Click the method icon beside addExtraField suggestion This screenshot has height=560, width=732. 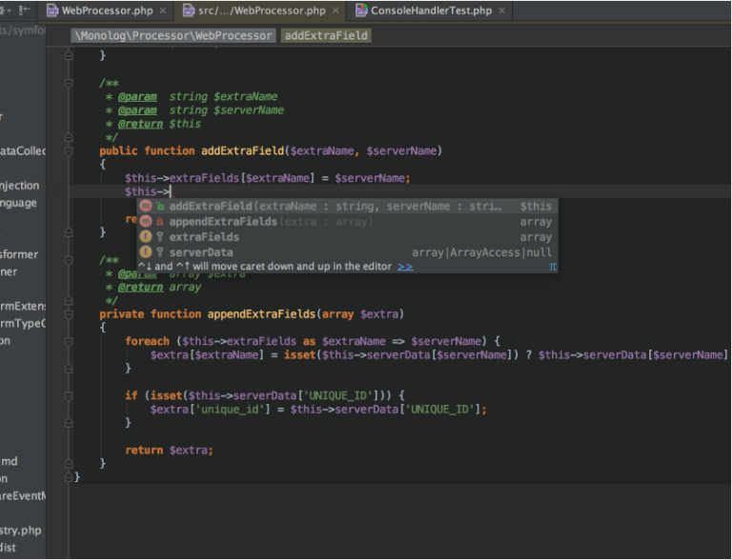pos(146,206)
